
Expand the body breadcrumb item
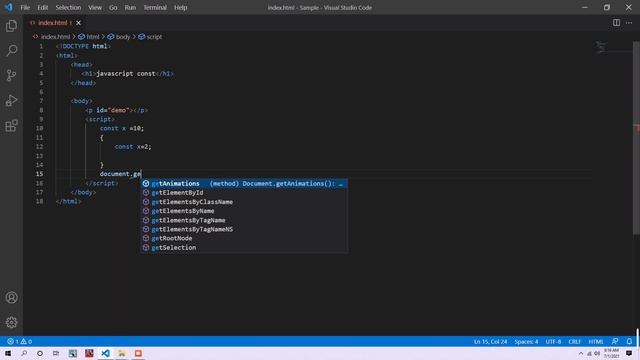119,37
